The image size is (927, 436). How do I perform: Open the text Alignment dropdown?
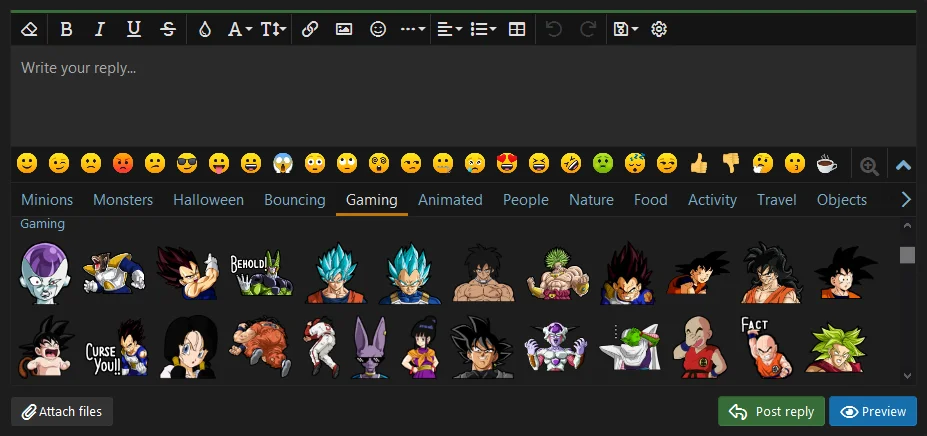coord(449,30)
